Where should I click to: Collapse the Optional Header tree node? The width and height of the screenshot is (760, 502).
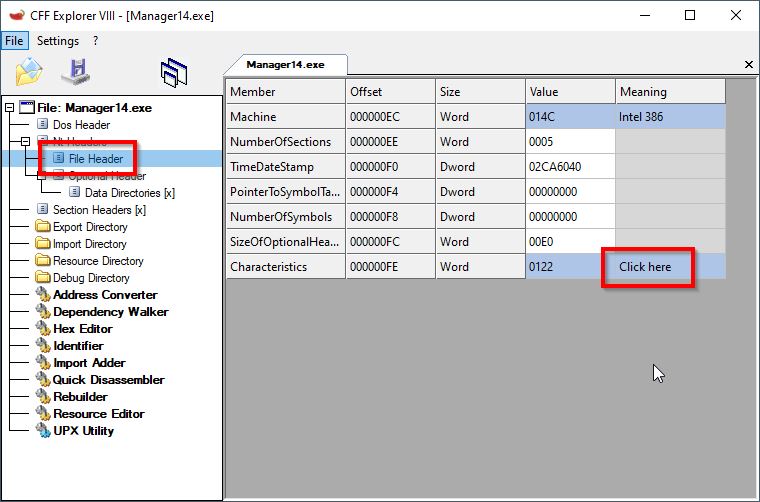pos(42,175)
